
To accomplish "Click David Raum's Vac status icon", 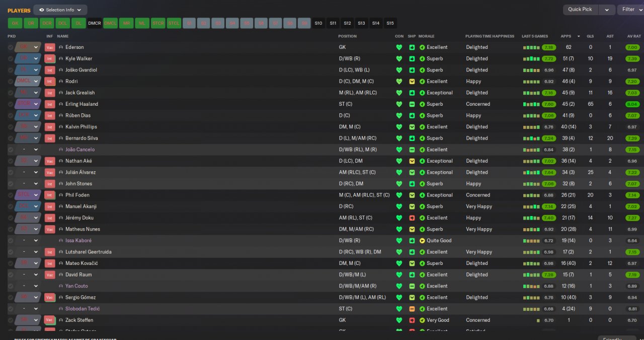I will coord(49,275).
